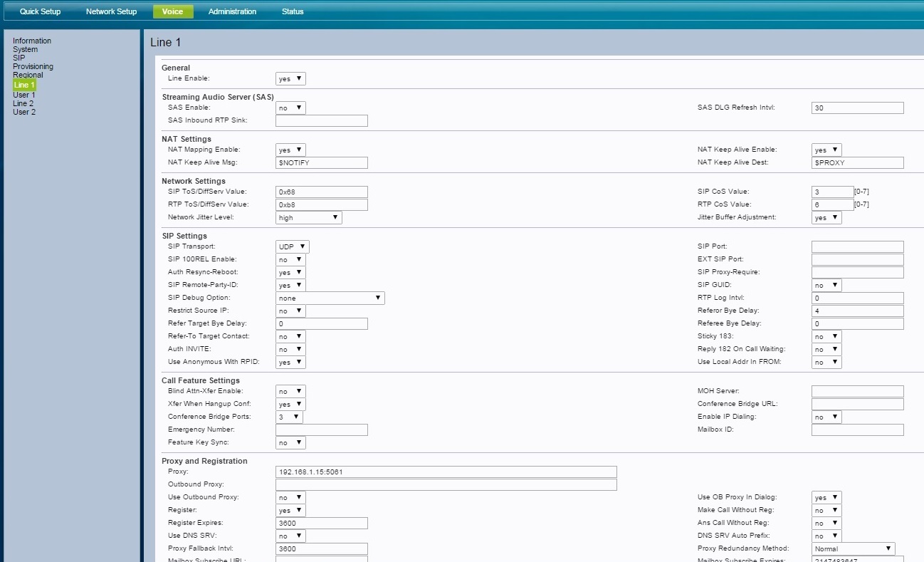The image size is (924, 562).
Task: Click the Emergency Number input field
Action: pyautogui.click(x=321, y=430)
